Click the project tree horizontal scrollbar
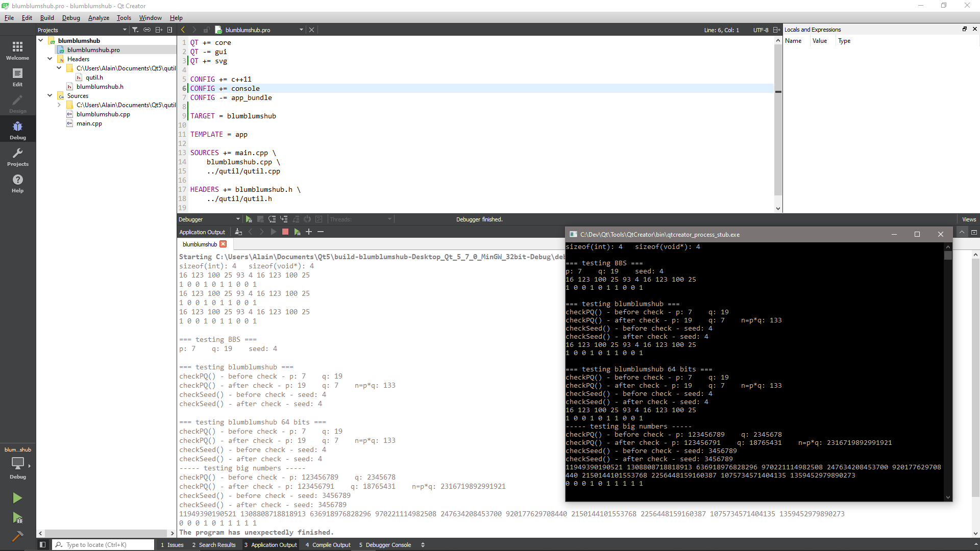This screenshot has width=980, height=551. click(106, 533)
